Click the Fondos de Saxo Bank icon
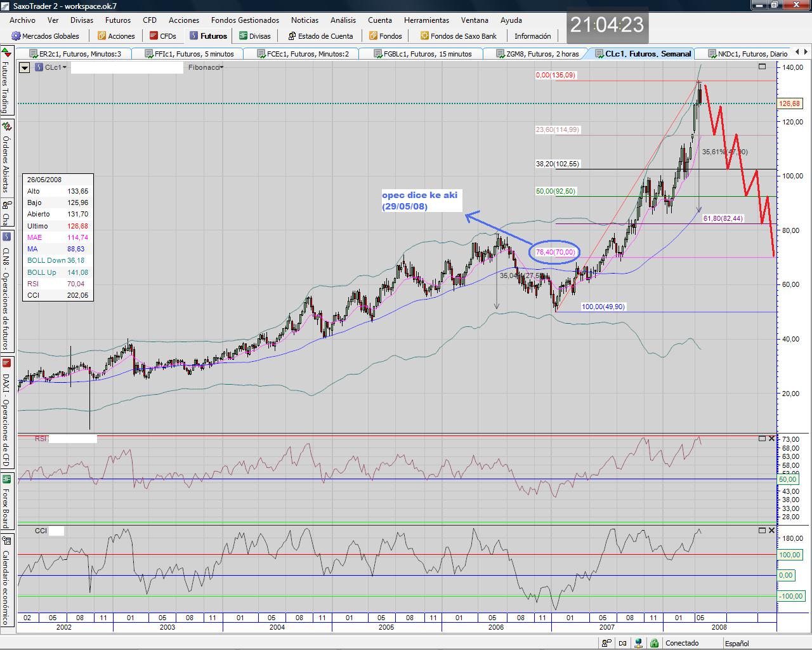The image size is (812, 650). [x=424, y=36]
